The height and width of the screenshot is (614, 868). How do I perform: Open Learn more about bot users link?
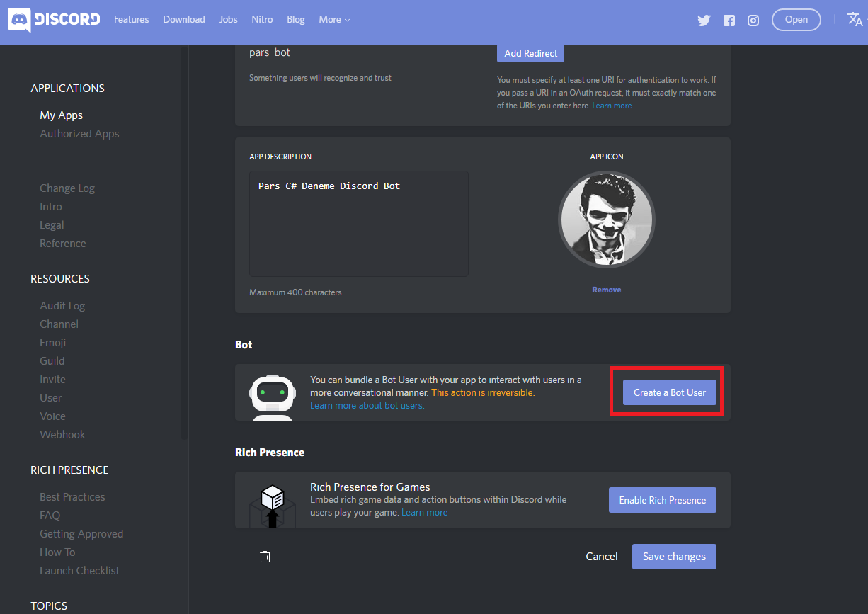tap(367, 406)
